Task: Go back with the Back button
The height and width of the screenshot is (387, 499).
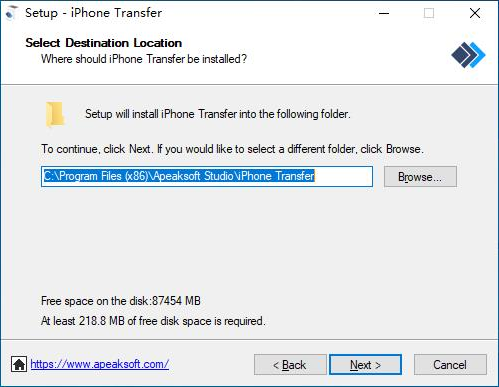Action: (x=290, y=365)
